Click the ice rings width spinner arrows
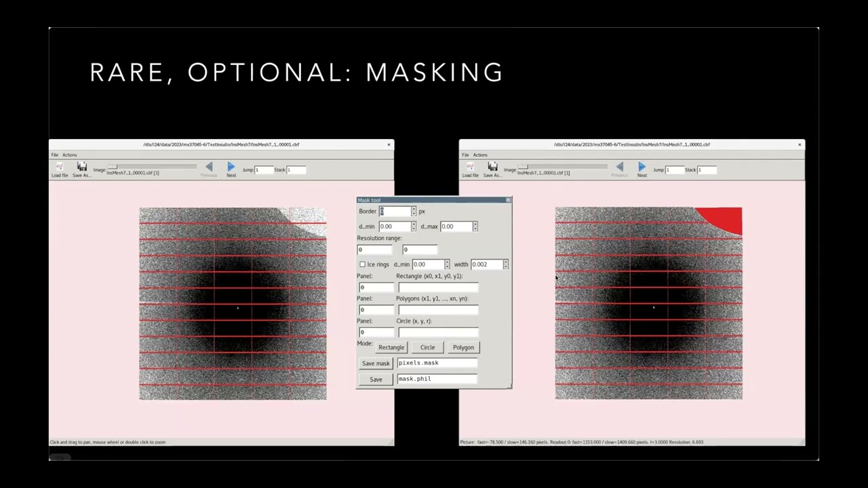 506,264
